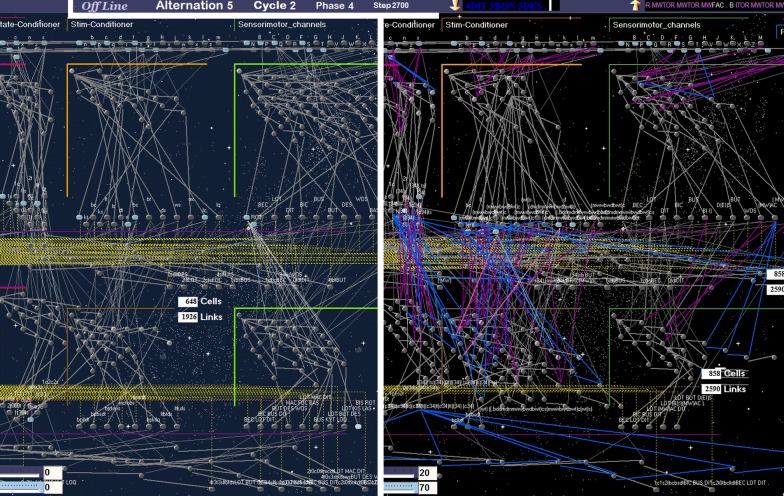784x496 pixels.
Task: Click the upper 0 value field, left panel
Action: pos(52,472)
